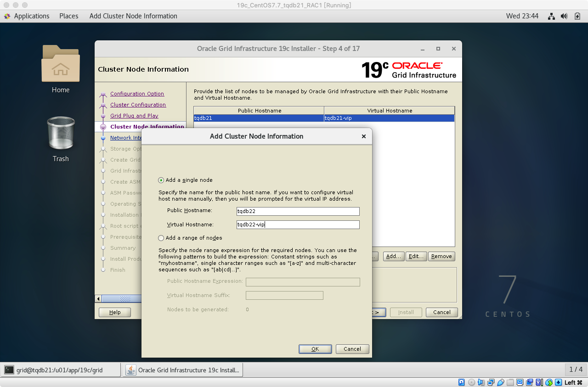588x387 pixels.
Task: Click the VirtualBox keyboard capture arrow icon
Action: [558, 382]
